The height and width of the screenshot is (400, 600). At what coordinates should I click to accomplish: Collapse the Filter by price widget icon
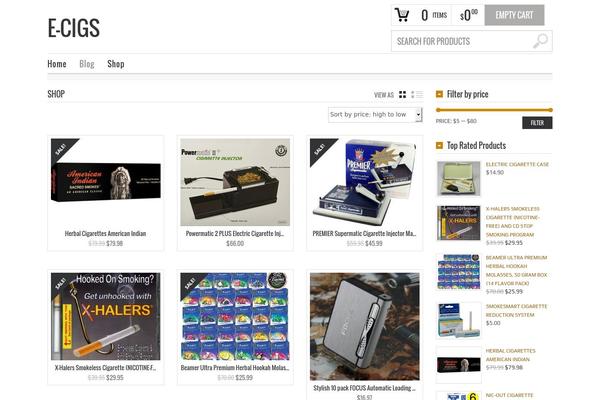[439, 94]
